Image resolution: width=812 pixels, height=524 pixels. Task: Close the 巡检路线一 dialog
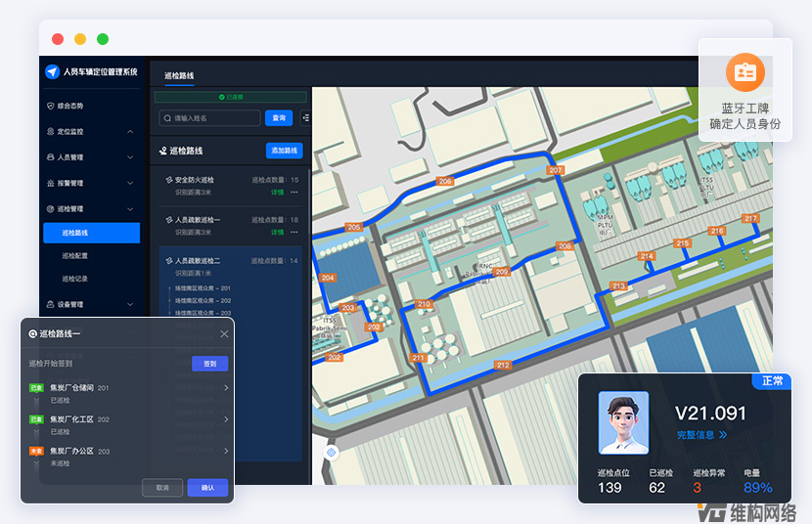[x=224, y=333]
